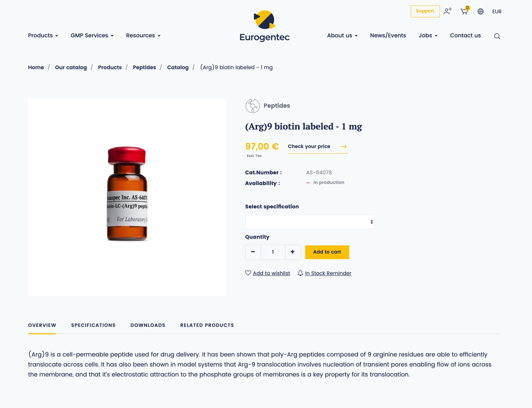Open the account sign-up icon

click(448, 11)
